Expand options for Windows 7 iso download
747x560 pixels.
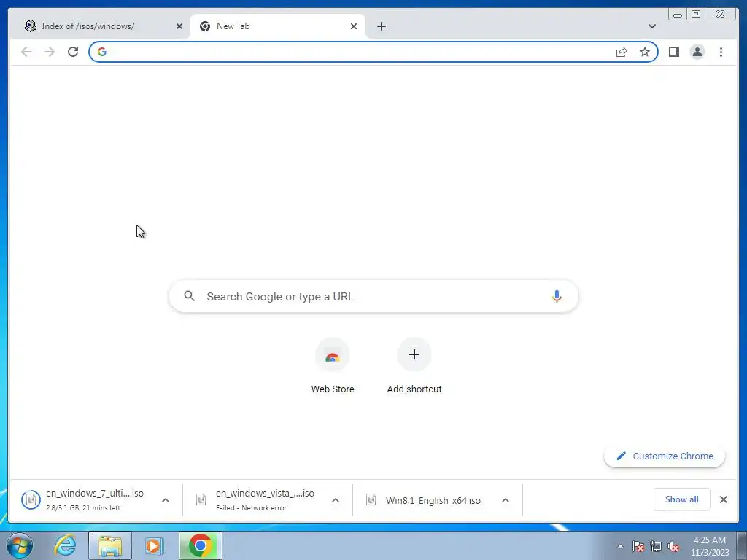tap(166, 500)
